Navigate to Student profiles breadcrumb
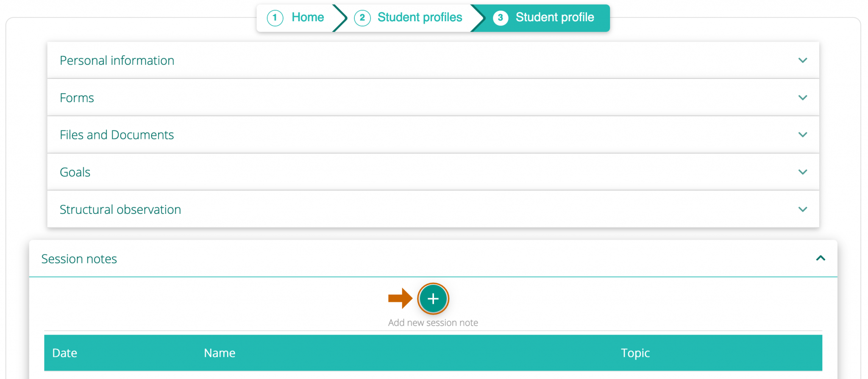The image size is (868, 379). 420,17
